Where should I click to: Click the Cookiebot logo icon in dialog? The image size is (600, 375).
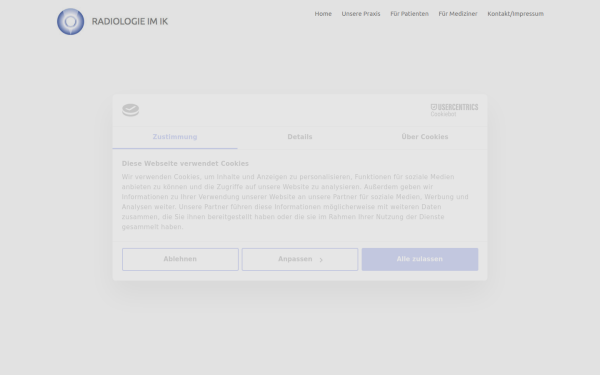pos(130,110)
